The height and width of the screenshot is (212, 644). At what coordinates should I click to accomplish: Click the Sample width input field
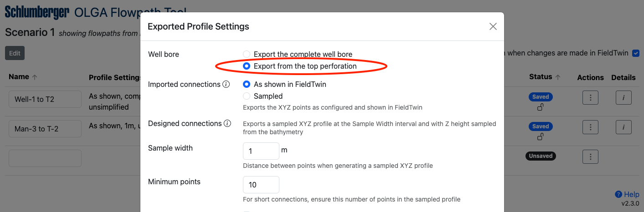click(x=261, y=151)
